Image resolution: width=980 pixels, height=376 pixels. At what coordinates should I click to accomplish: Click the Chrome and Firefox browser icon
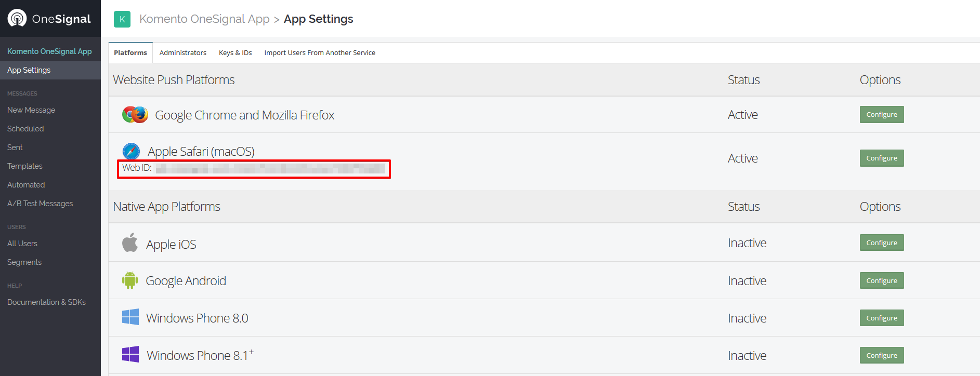135,114
